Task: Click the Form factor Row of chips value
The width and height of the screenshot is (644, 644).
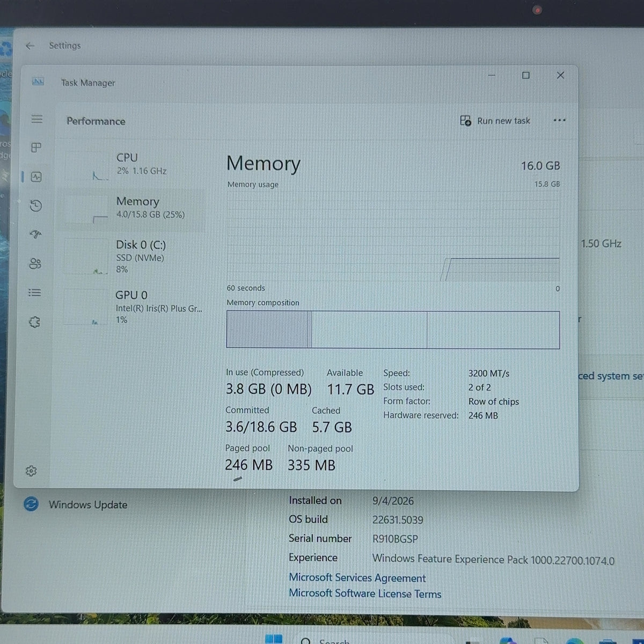Action: click(x=494, y=401)
